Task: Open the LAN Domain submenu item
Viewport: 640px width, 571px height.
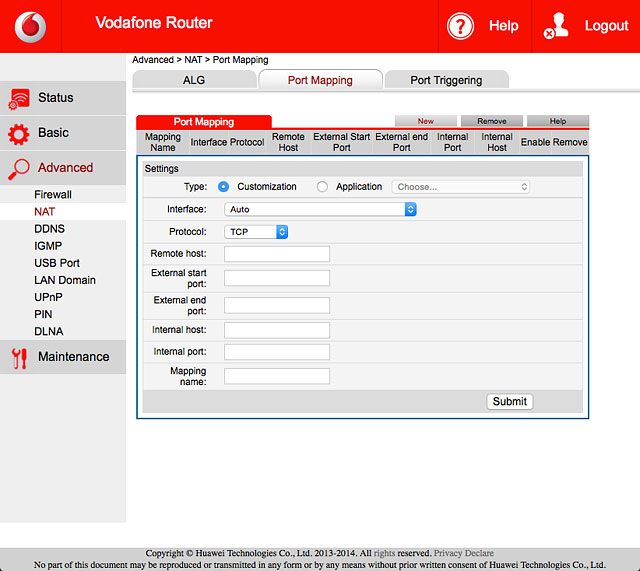Action: (x=65, y=280)
